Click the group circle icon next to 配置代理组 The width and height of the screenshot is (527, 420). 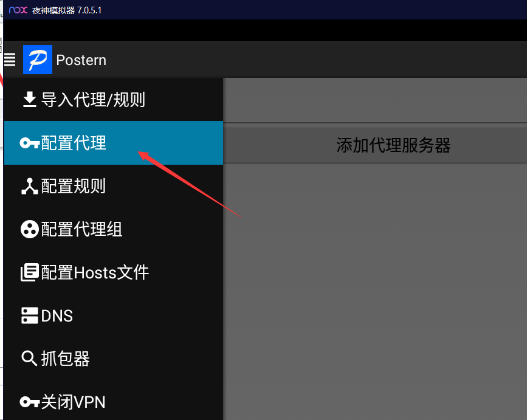29,230
